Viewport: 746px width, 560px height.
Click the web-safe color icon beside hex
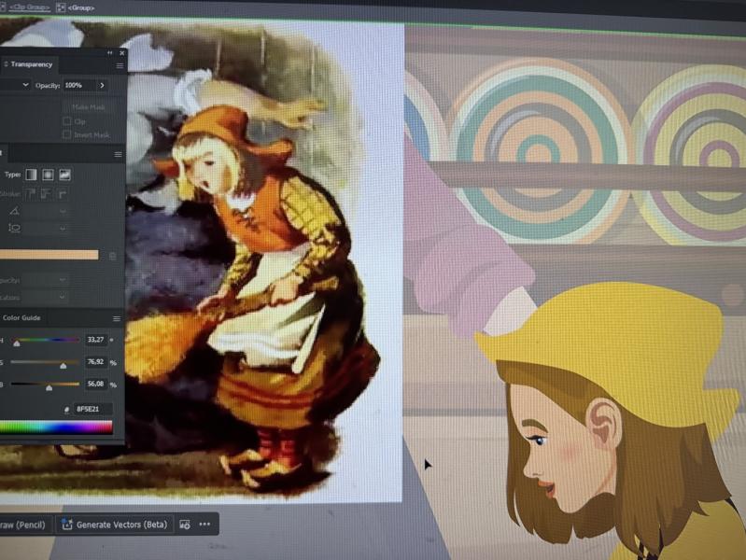(x=67, y=409)
